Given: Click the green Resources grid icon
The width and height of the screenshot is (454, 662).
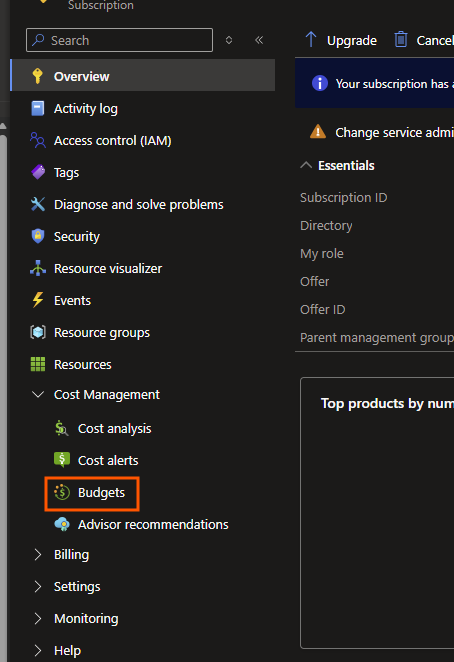Looking at the screenshot, I should (x=38, y=364).
